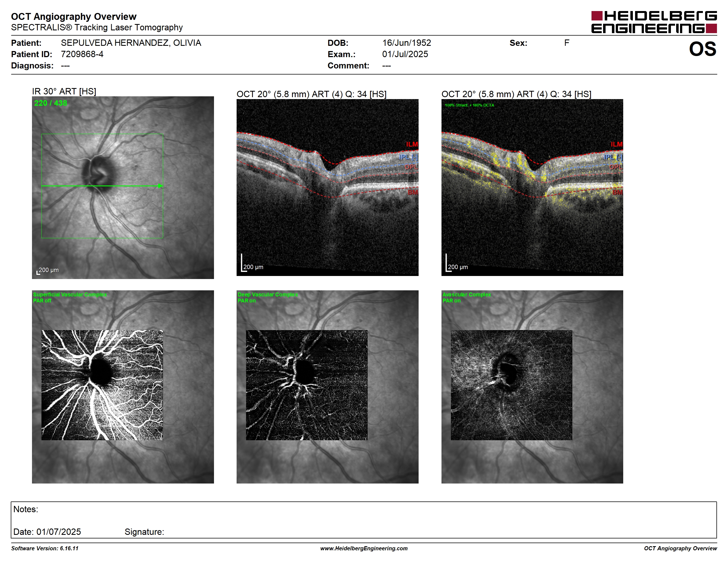Click the Diagnosis field label
The image size is (728, 563).
[32, 65]
